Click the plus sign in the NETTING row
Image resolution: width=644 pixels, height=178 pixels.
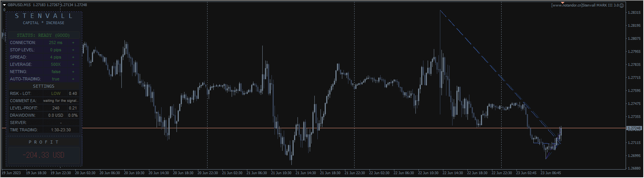tap(73, 72)
